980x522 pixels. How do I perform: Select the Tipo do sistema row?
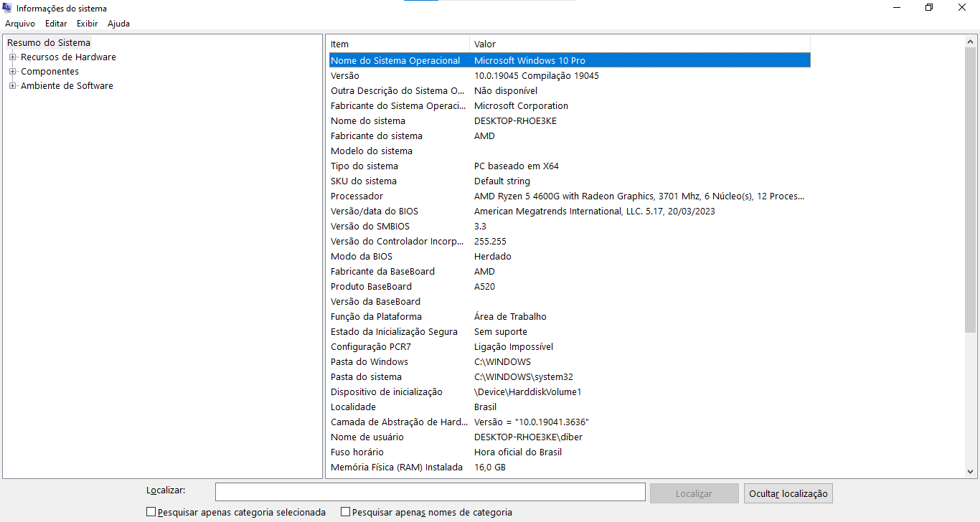569,166
